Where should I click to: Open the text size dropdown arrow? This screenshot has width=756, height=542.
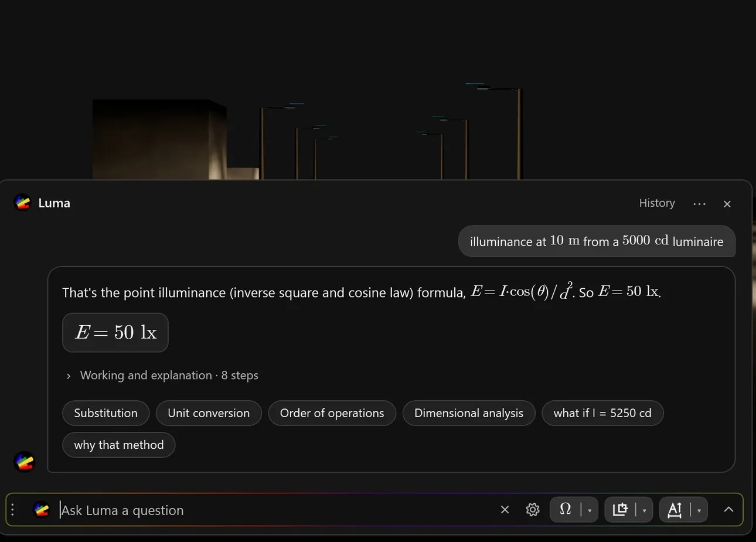click(699, 510)
